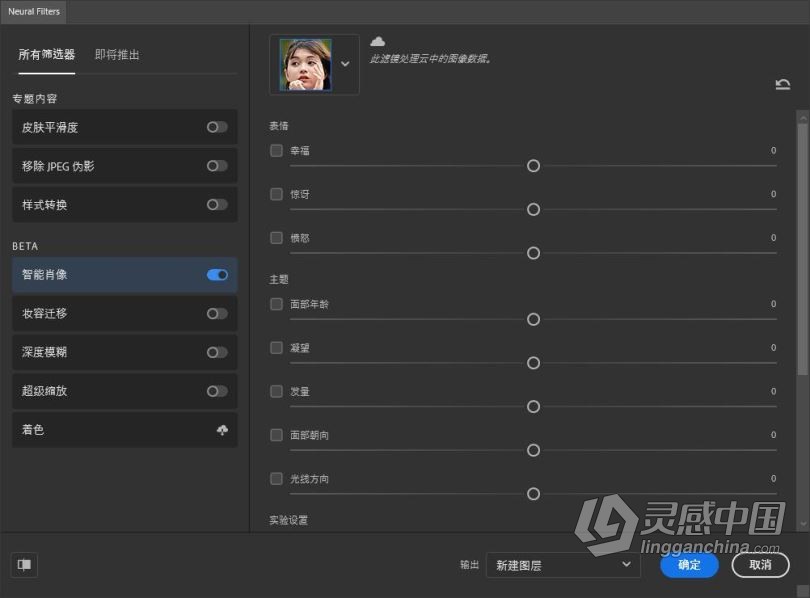Turn on the 深度模糊 switch
810x598 pixels.
point(217,352)
